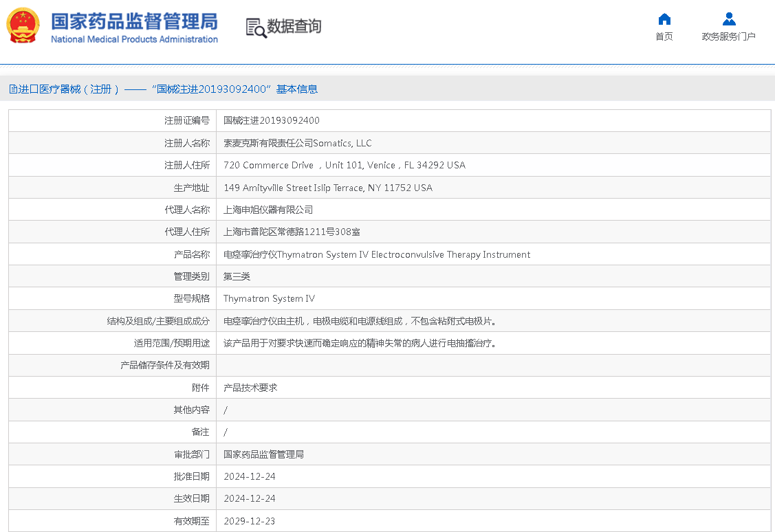
Task: Click the expiry date 2029-12-23
Action: click(249, 521)
